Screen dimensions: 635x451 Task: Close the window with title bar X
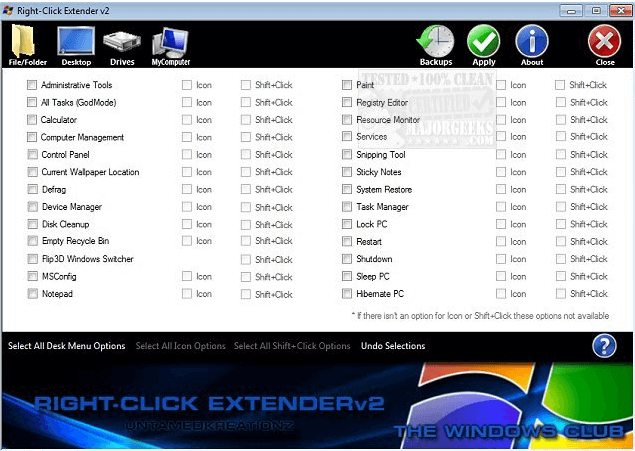coord(620,11)
